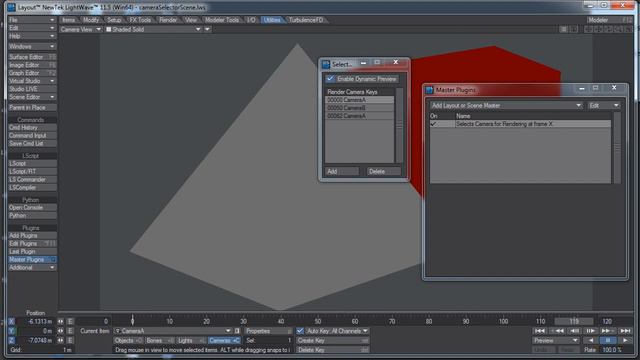Play the animation forward
Image resolution: width=640 pixels, height=360 pixels.
[x=625, y=340]
